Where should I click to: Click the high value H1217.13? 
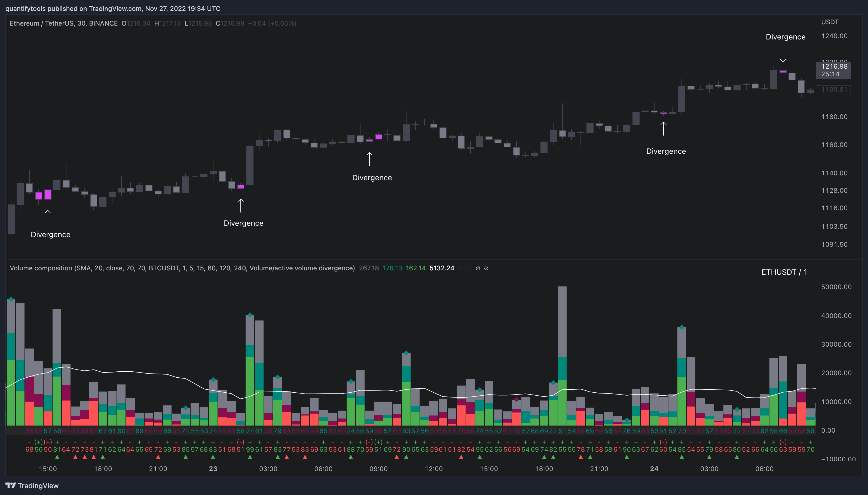point(167,23)
